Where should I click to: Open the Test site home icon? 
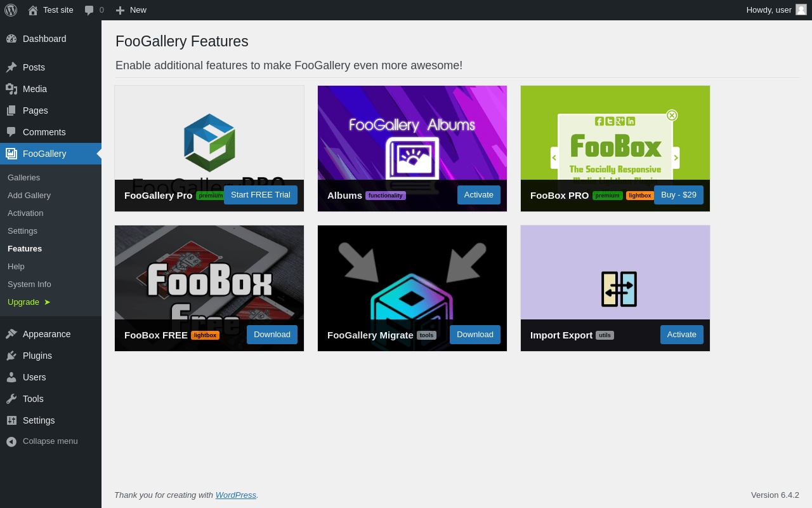(x=33, y=10)
